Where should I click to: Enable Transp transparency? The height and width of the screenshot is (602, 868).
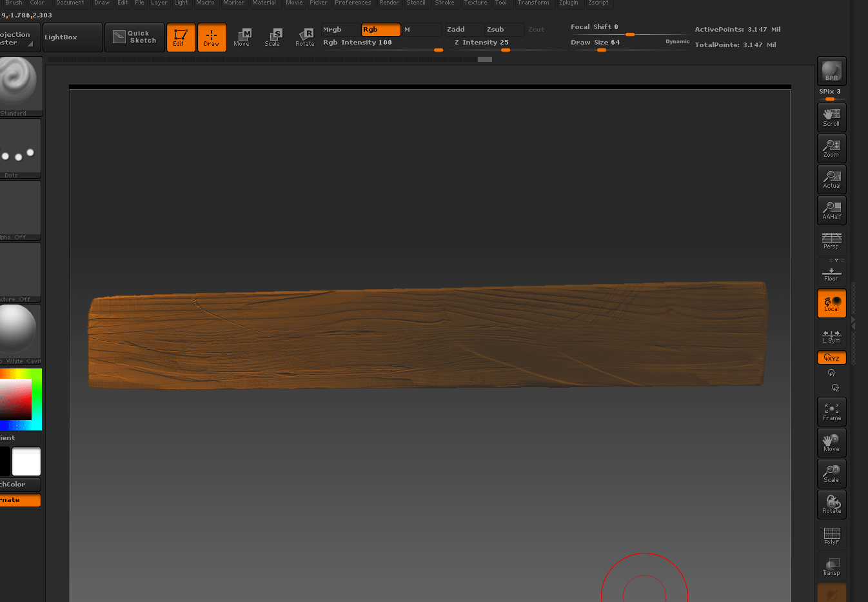[x=831, y=567]
